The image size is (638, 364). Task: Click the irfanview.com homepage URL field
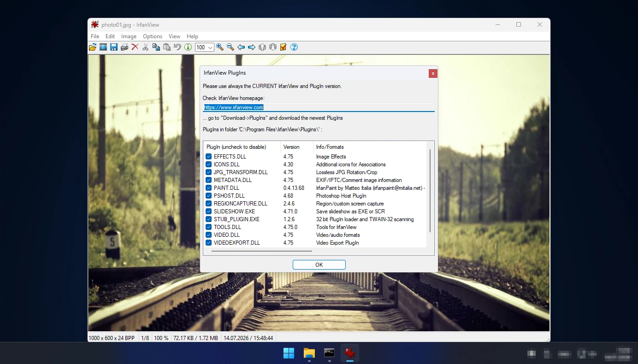(319, 107)
